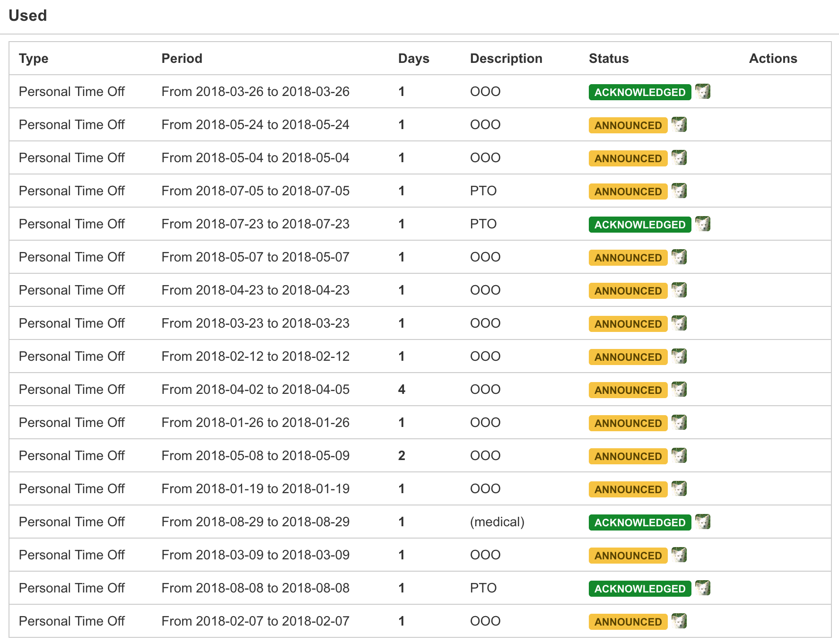This screenshot has height=644, width=839.
Task: Click the avatar icon in the 2018-03-09 row
Action: pos(679,555)
